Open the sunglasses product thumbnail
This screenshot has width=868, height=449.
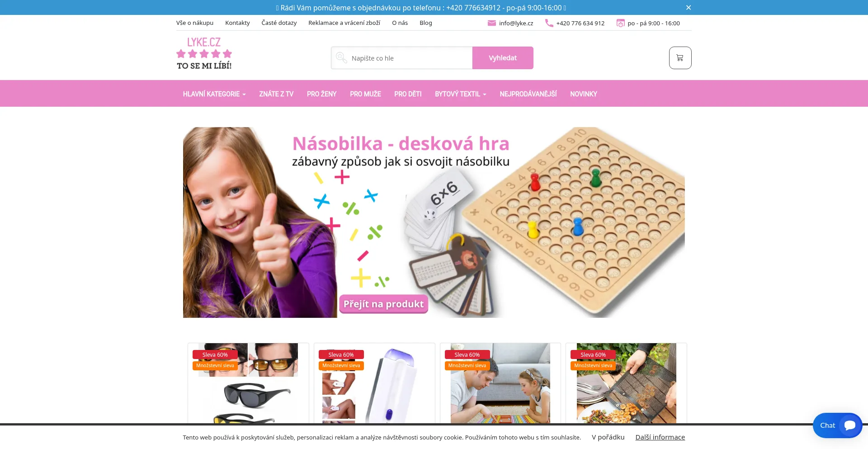tap(248, 383)
